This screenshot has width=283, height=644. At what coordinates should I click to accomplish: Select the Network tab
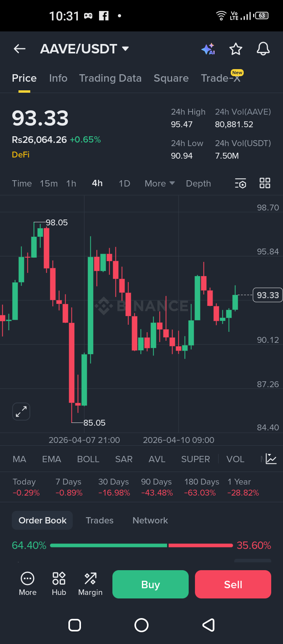click(x=150, y=520)
